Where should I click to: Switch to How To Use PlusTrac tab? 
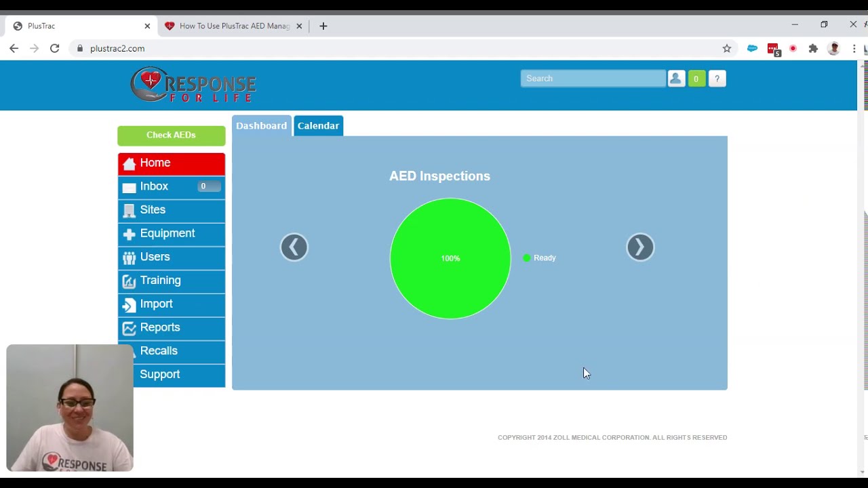coord(233,26)
